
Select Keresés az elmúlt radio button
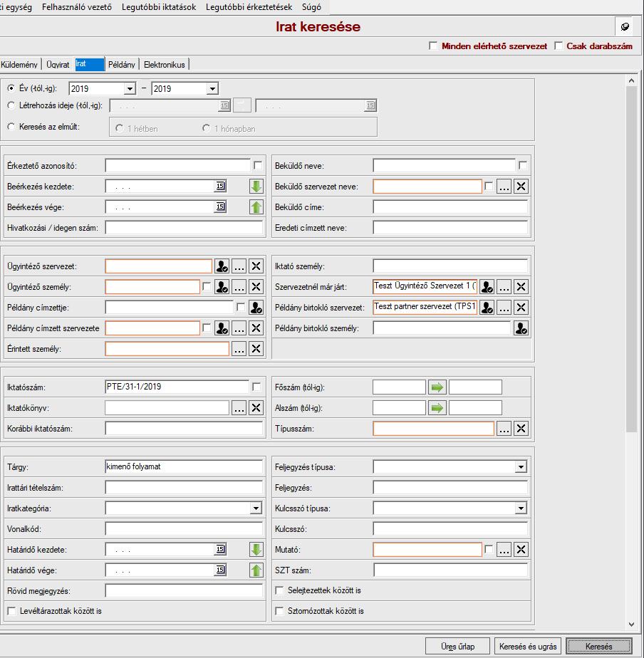[x=11, y=126]
